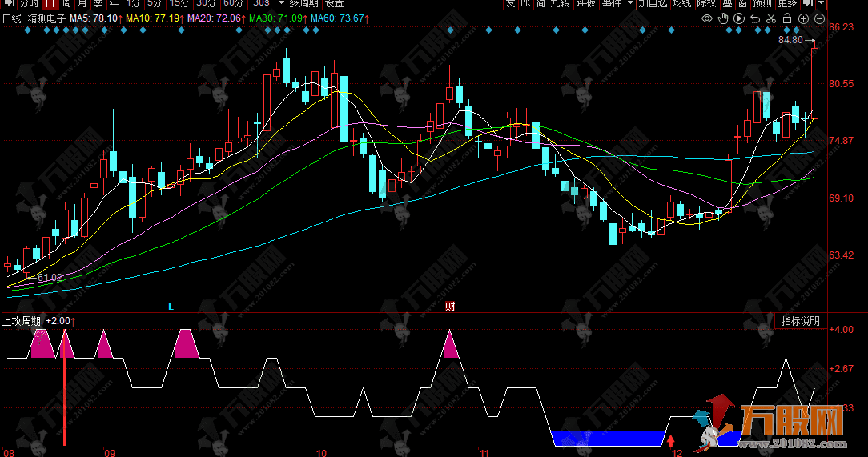The image size is (868, 457).
Task: Toggle the chart lock icon
Action: pos(787,18)
